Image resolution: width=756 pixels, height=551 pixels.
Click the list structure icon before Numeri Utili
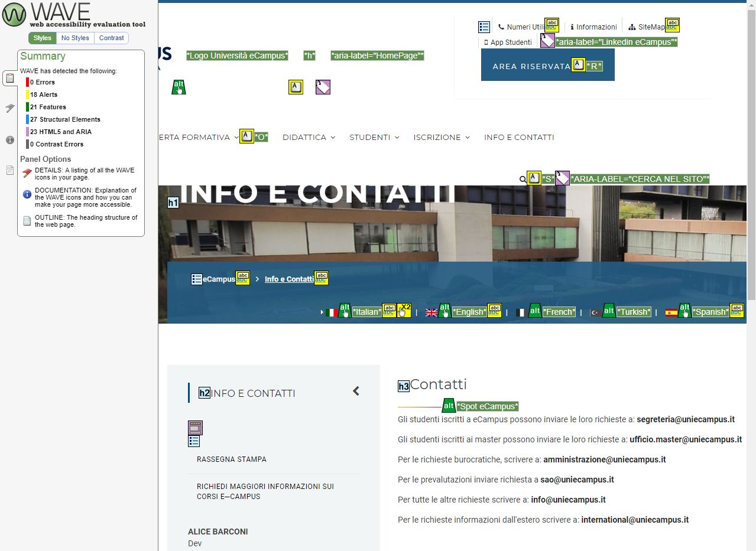tap(484, 27)
